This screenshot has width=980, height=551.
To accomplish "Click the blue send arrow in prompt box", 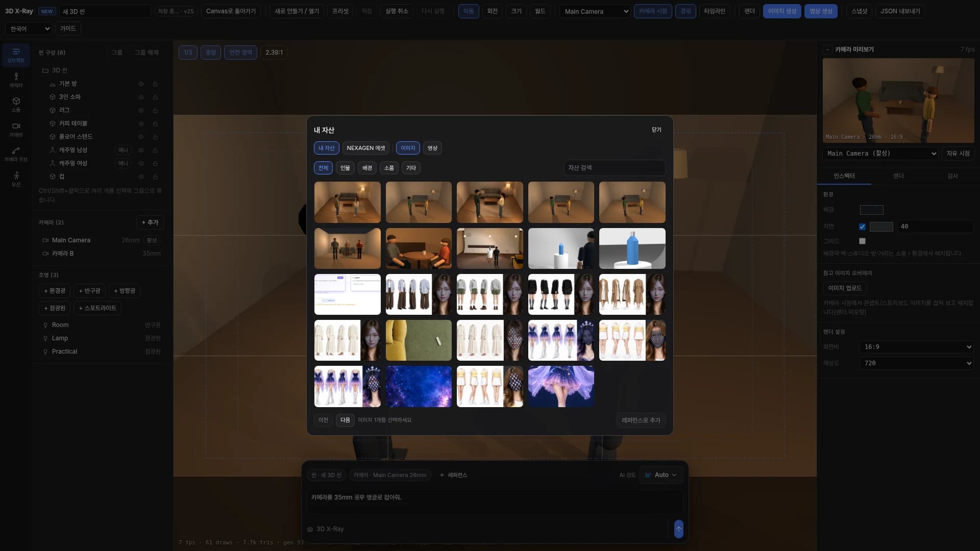I will [x=678, y=529].
